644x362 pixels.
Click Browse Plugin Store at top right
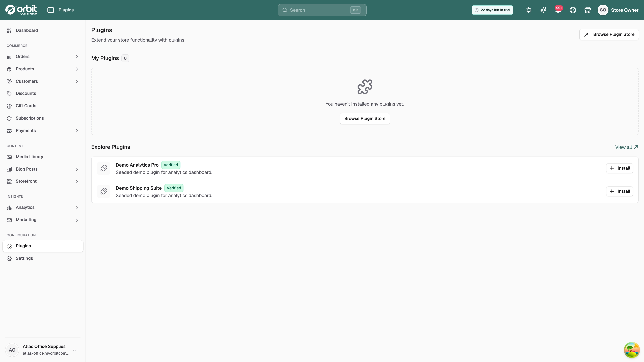pos(609,35)
